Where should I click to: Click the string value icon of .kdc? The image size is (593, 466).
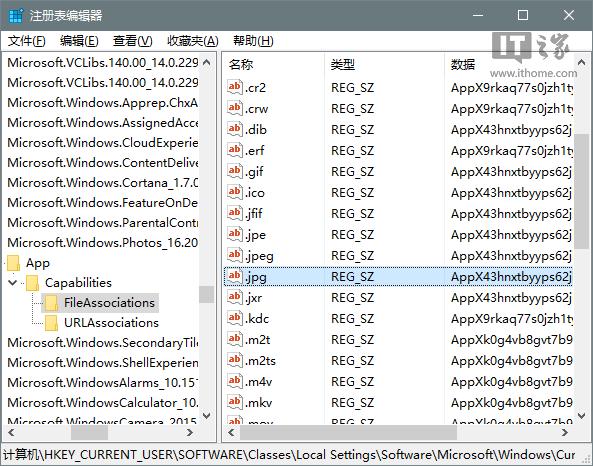234,318
